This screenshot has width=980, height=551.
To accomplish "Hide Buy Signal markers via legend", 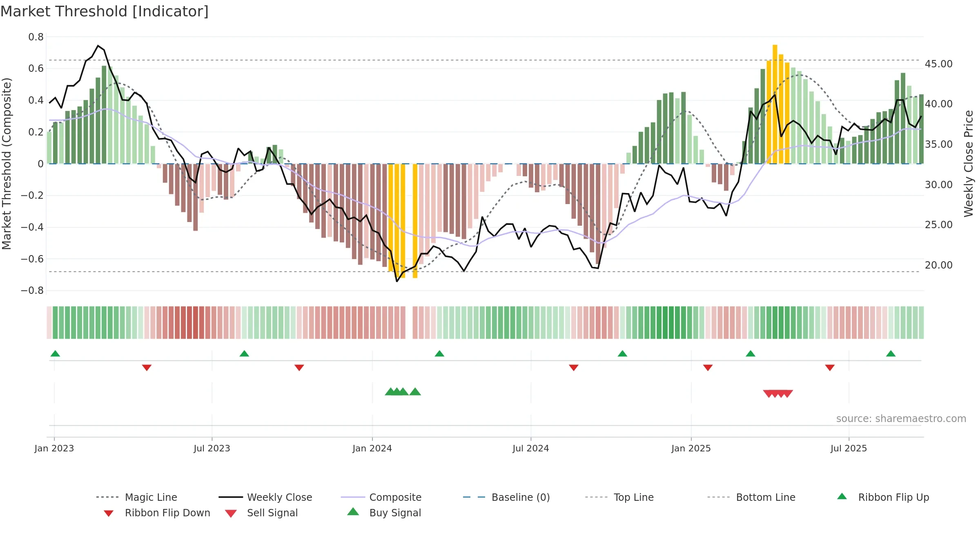I will (x=384, y=513).
